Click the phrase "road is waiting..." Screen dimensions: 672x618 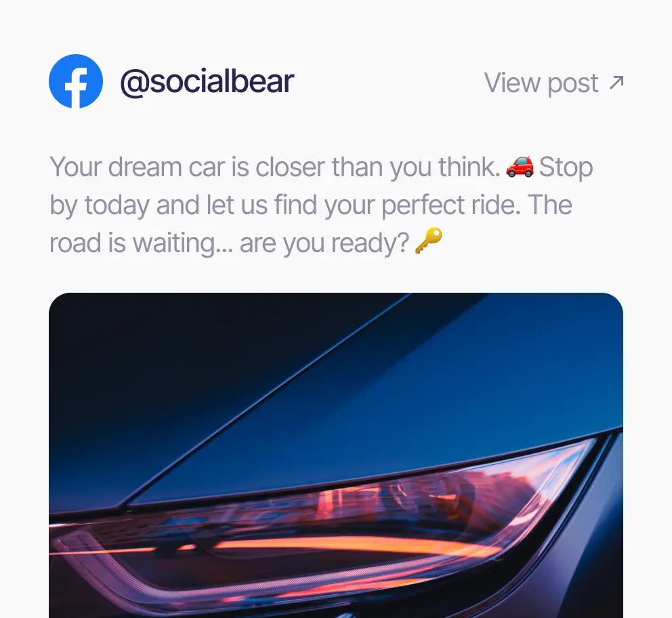(x=141, y=243)
